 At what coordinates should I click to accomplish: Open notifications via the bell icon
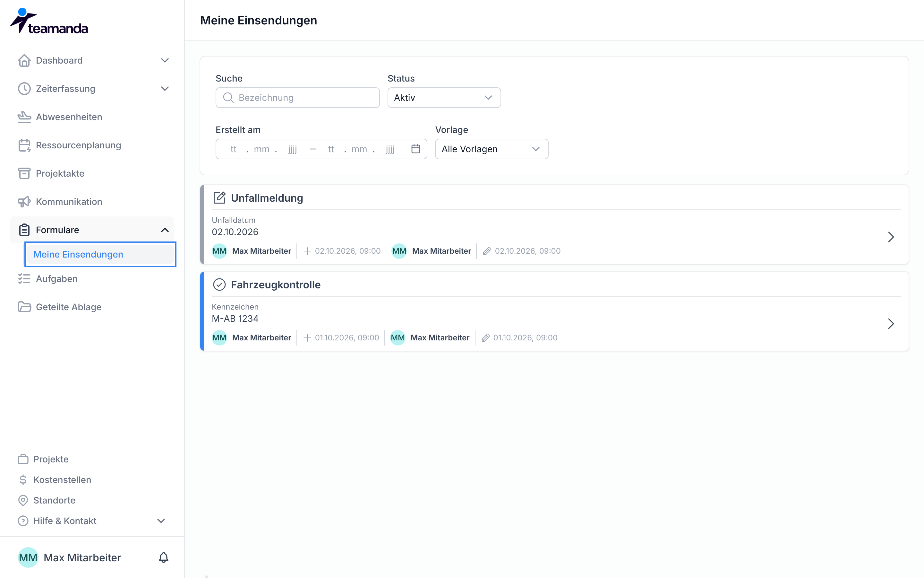click(163, 557)
